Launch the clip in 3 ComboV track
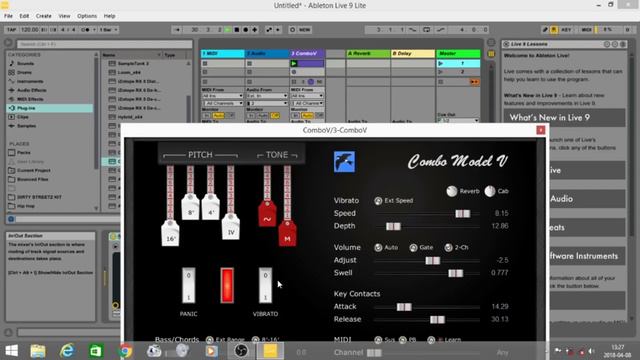The height and width of the screenshot is (360, 640). pyautogui.click(x=293, y=64)
